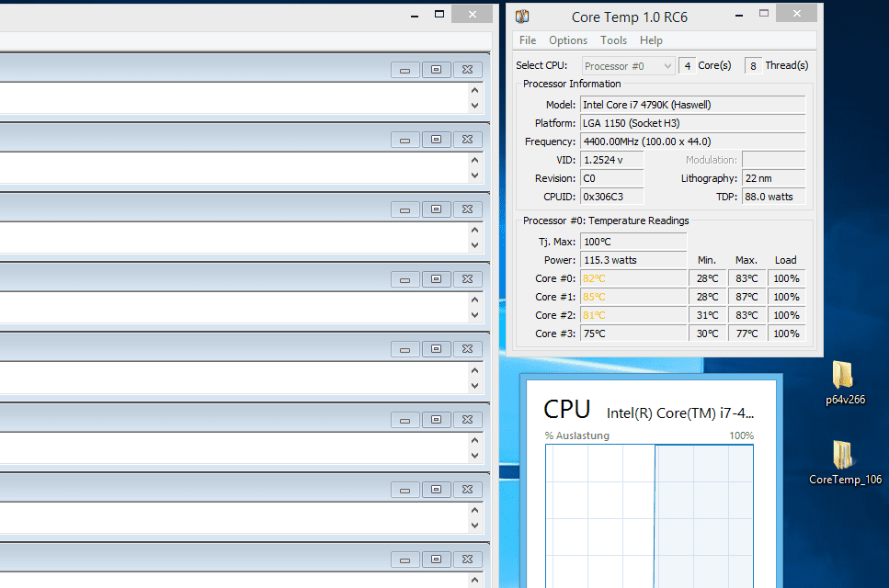Click the TDP value 88.0 watts
The width and height of the screenshot is (889, 588).
tap(773, 197)
